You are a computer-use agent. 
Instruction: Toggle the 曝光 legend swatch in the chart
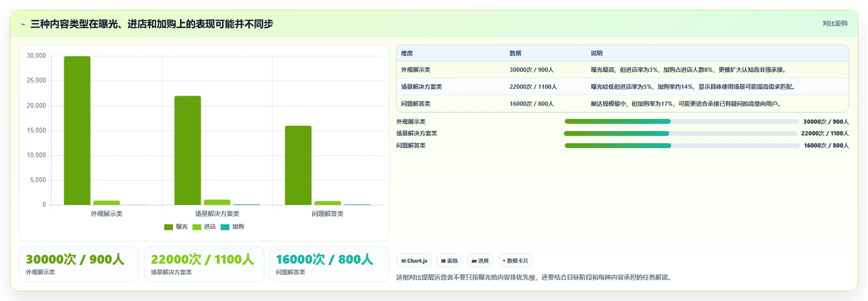pyautogui.click(x=169, y=227)
